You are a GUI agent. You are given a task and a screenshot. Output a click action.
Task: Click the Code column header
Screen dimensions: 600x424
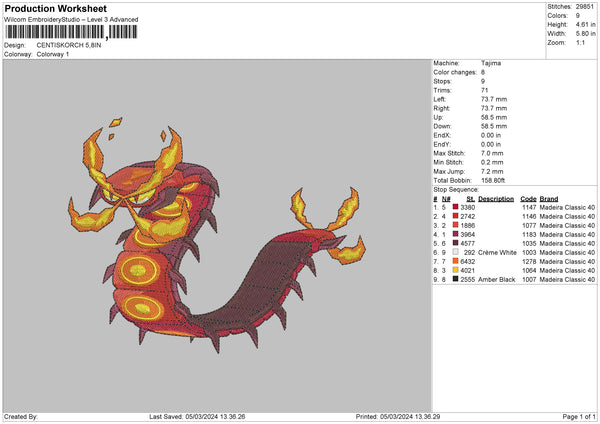click(528, 197)
